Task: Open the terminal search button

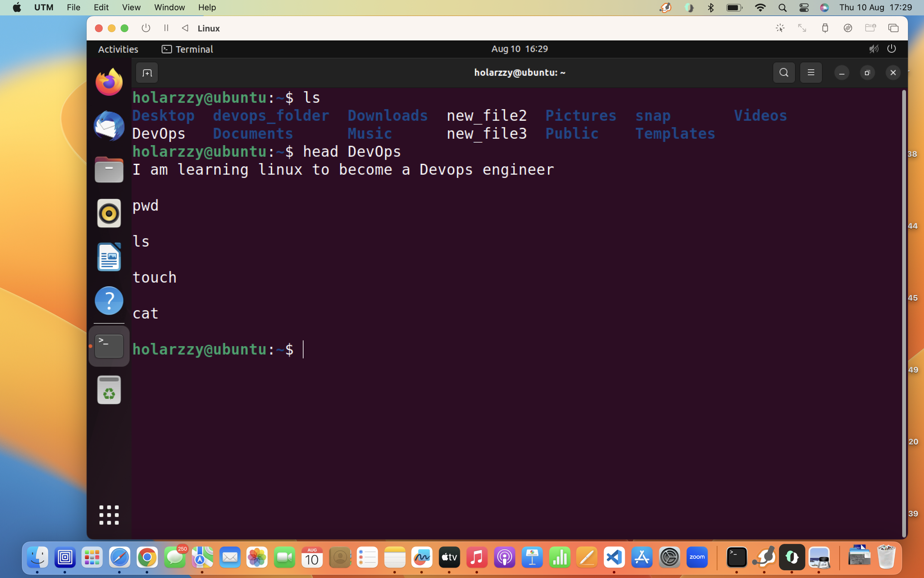Action: 783,73
